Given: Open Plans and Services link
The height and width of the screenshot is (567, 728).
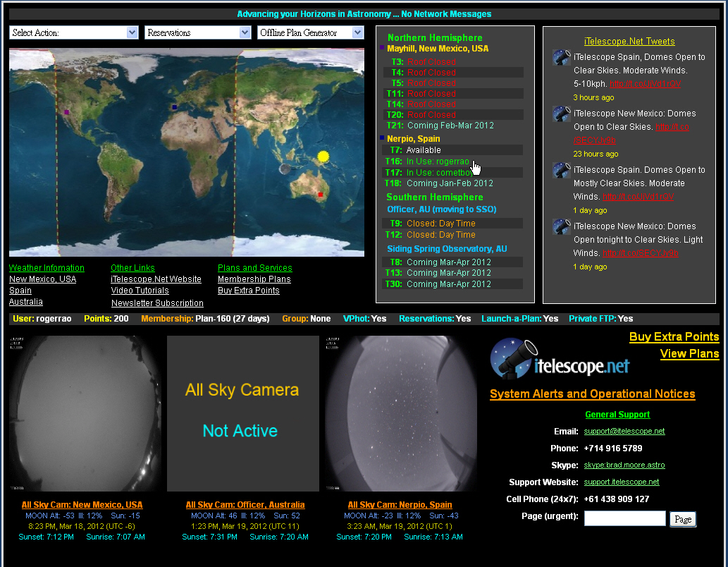Looking at the screenshot, I should (x=255, y=268).
